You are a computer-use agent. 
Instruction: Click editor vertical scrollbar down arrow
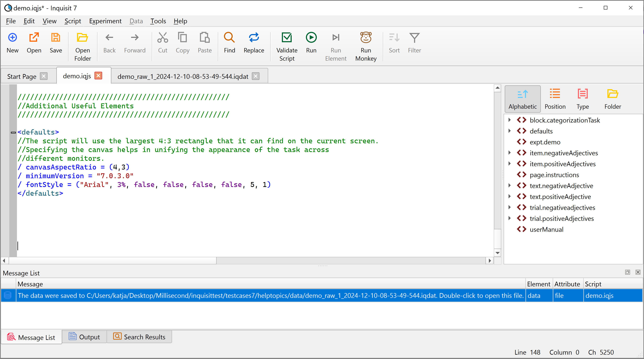497,253
